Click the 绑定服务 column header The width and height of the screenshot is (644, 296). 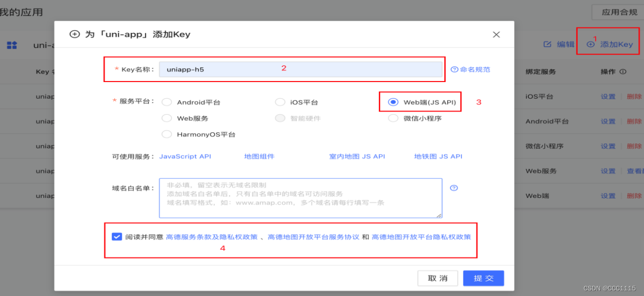(x=541, y=71)
